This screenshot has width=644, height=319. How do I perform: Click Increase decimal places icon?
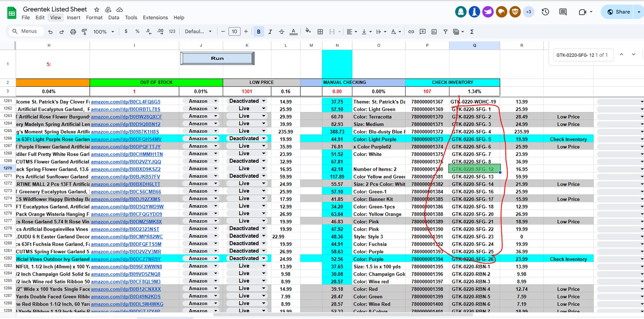click(x=161, y=31)
